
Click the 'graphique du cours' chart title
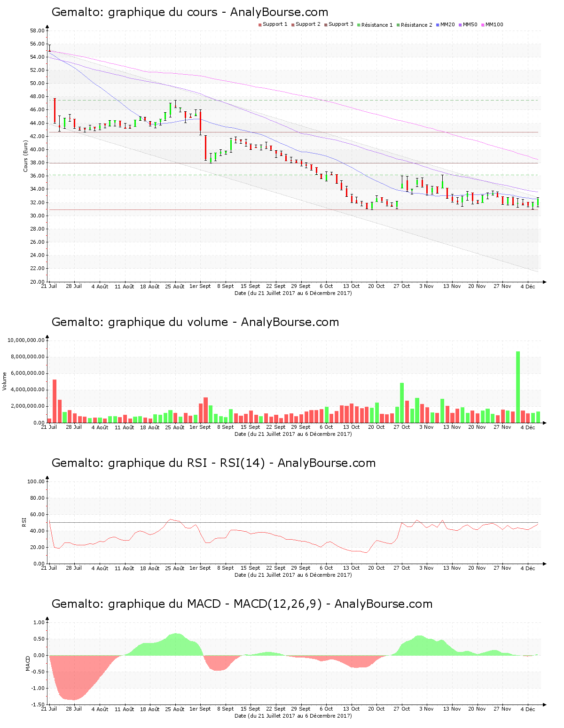coord(189,12)
